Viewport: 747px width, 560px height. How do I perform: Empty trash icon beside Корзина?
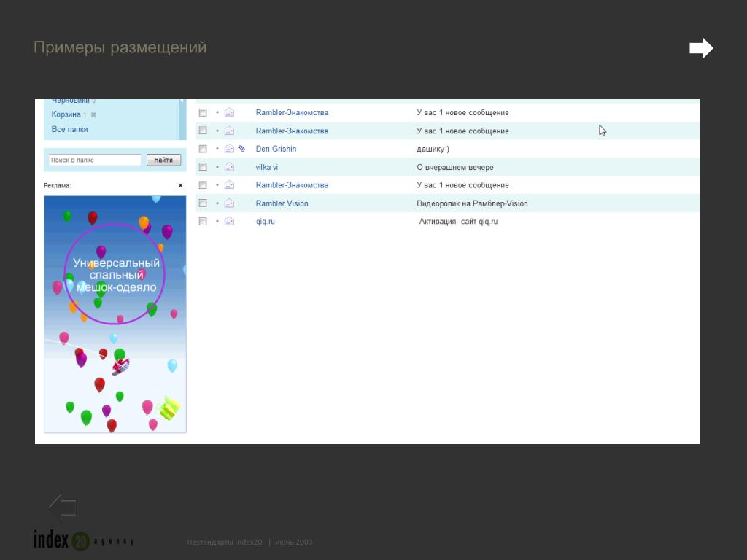[93, 114]
